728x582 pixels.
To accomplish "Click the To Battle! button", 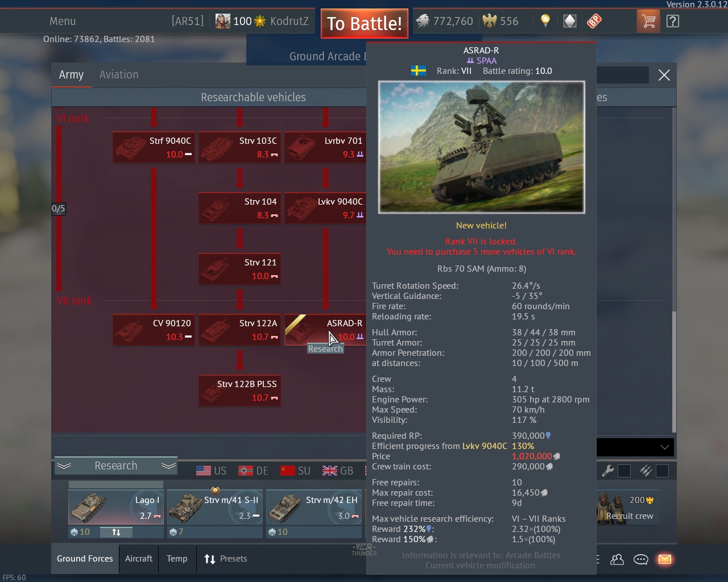I will point(365,24).
